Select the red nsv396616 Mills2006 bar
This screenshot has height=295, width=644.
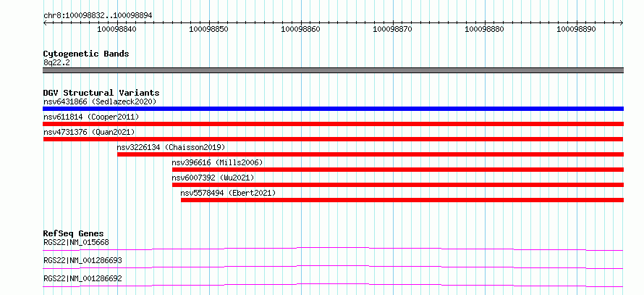397,170
